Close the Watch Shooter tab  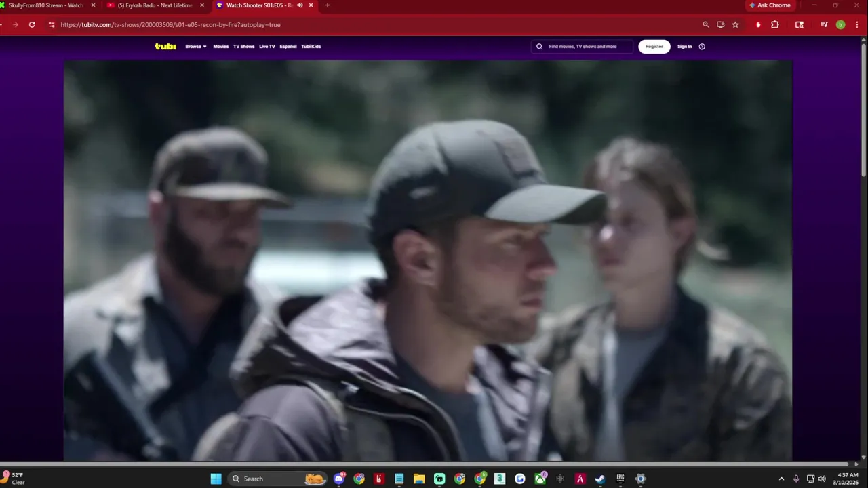click(311, 5)
